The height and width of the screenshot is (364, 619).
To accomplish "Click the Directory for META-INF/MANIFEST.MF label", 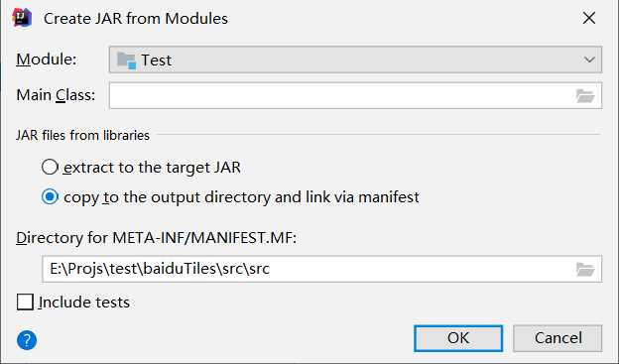I will [x=157, y=238].
